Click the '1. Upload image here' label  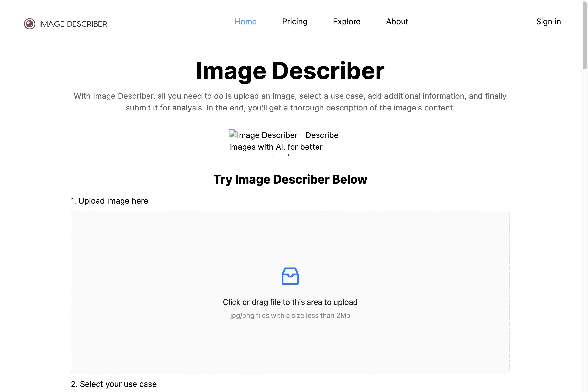pos(110,201)
